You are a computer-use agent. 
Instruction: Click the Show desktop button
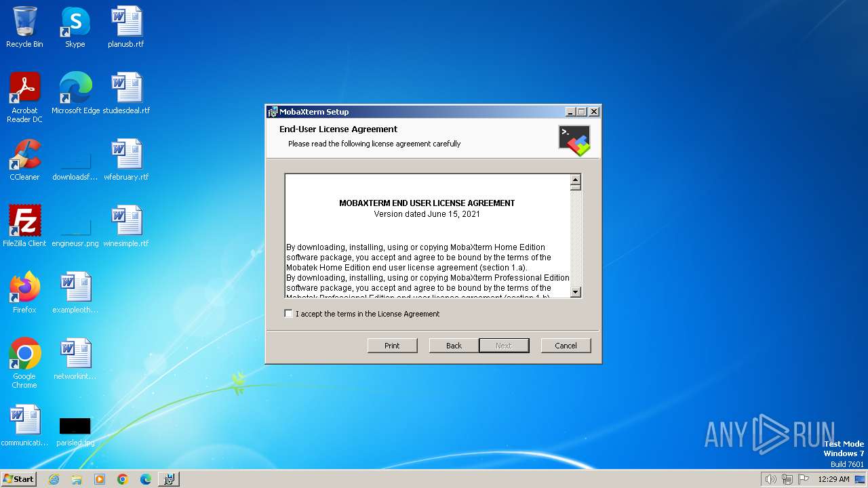pyautogui.click(x=861, y=479)
